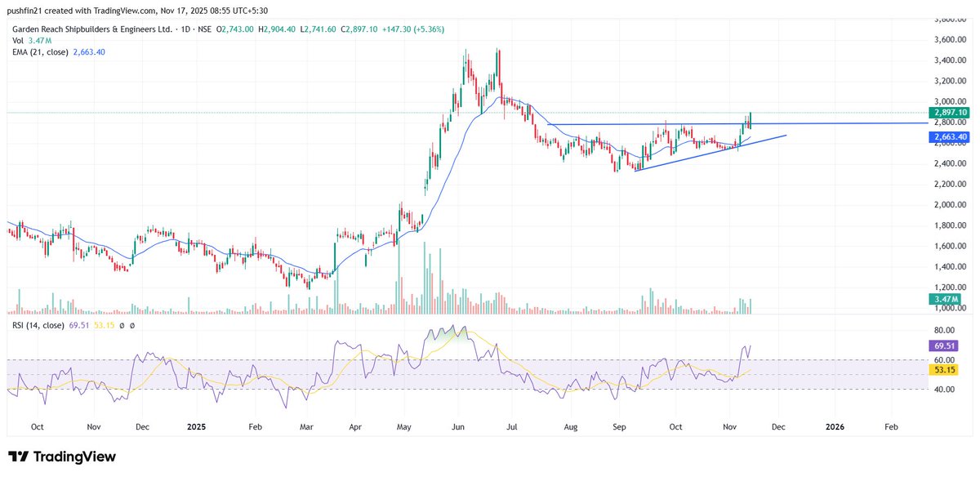Click the 1,800.00 price axis label
The height and width of the screenshot is (477, 980).
click(951, 225)
